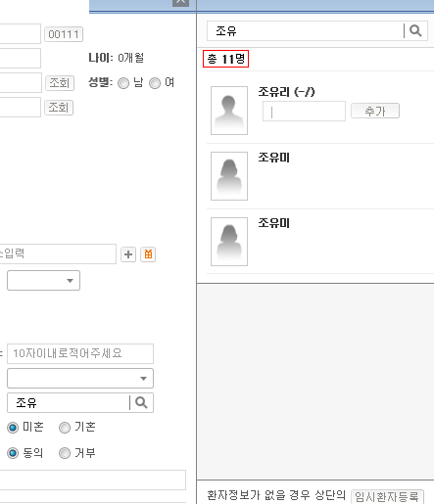Select the 여 gender radio button
Screen dimensions: 434x504
pos(155,83)
